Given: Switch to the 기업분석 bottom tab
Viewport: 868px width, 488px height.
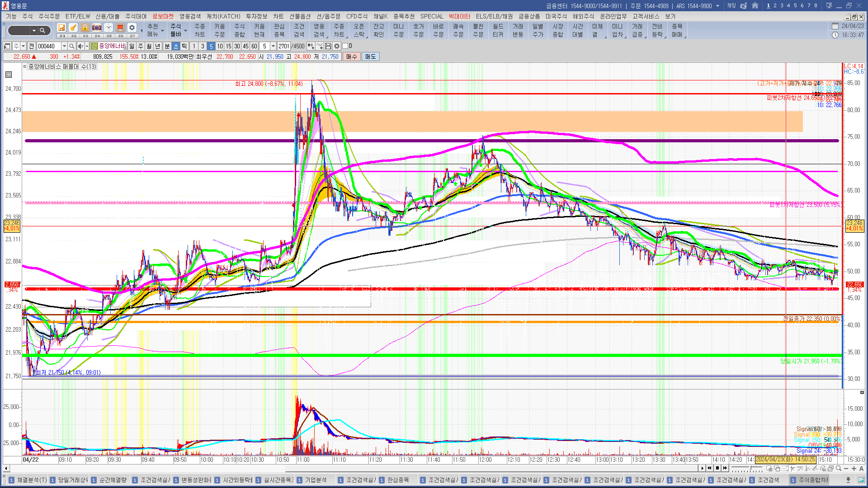Looking at the screenshot, I should coord(315,480).
